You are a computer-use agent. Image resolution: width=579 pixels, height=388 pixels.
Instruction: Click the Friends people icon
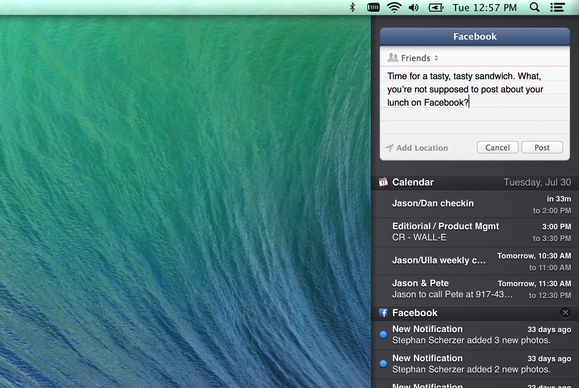point(393,58)
